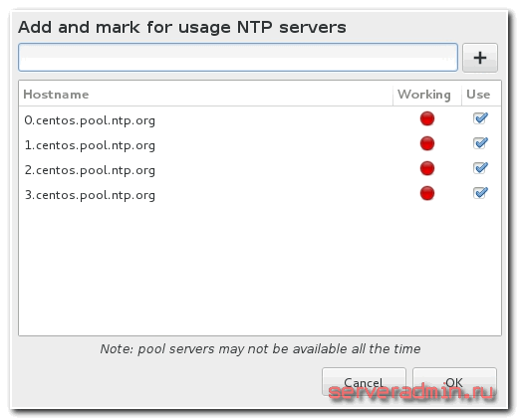Disable Use for 2.centos.pool.ntp.org
This screenshot has width=519, height=420.
480,168
